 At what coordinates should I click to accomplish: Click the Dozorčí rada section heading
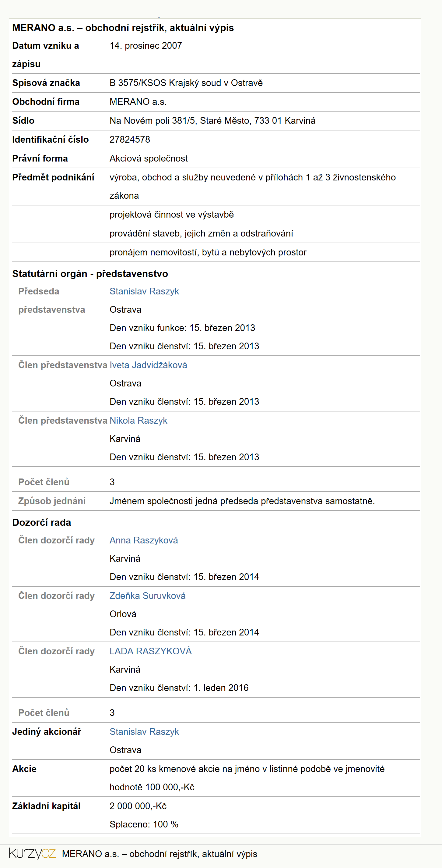42,522
